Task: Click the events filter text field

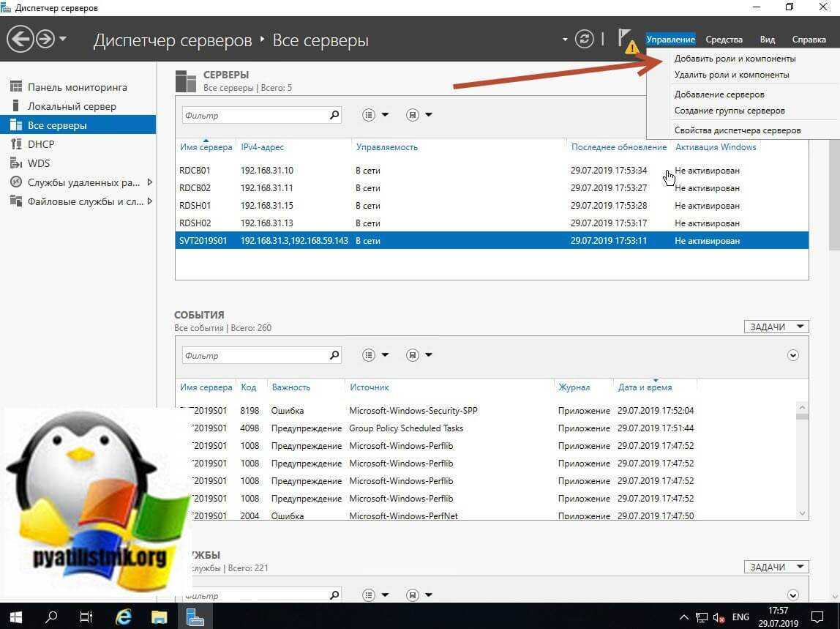Action: tap(253, 355)
